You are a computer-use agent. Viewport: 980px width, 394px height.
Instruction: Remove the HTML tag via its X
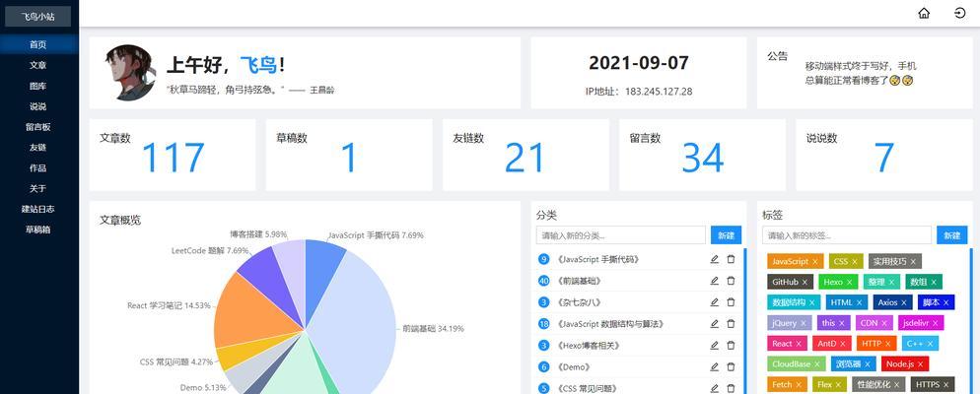coord(859,302)
